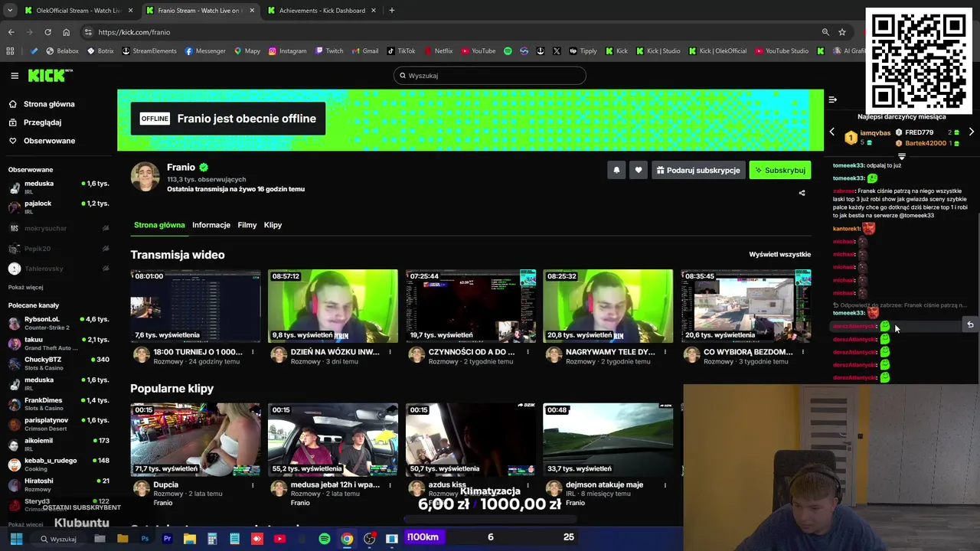
Task: Open Premiere Pro from taskbar
Action: tap(167, 539)
